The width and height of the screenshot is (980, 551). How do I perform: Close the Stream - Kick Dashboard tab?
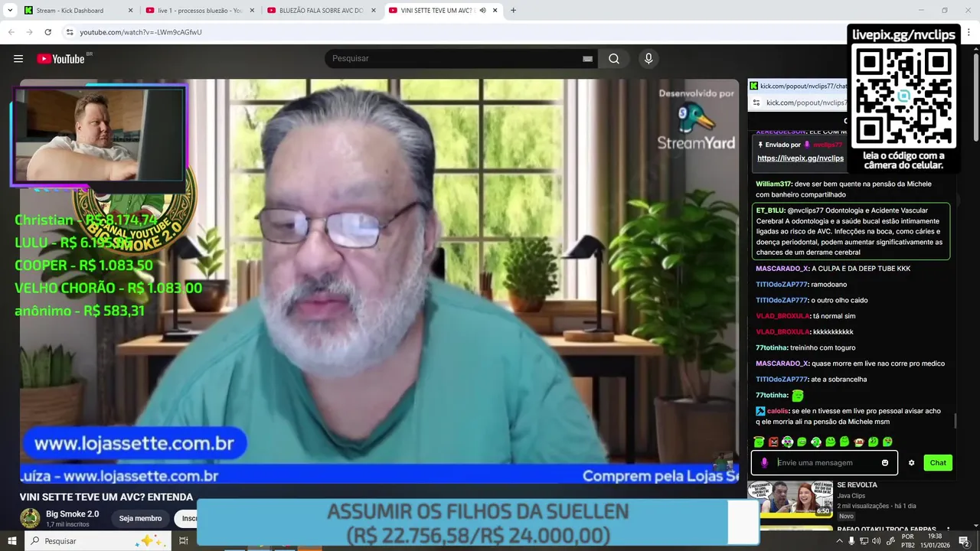click(x=130, y=11)
